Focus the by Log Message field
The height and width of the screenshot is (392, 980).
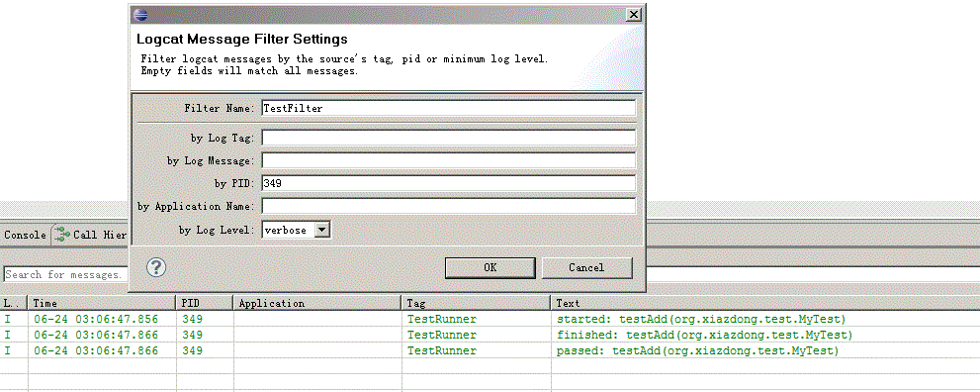pos(449,160)
